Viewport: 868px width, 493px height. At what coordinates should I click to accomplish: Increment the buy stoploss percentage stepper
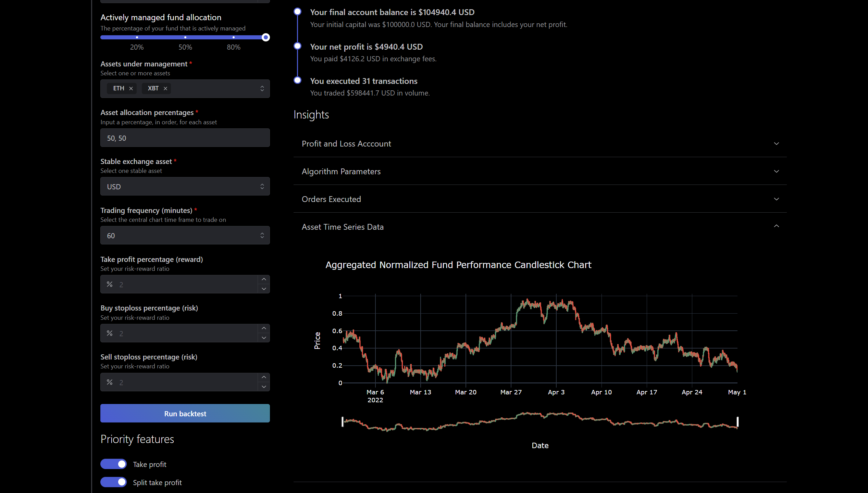[x=264, y=328]
